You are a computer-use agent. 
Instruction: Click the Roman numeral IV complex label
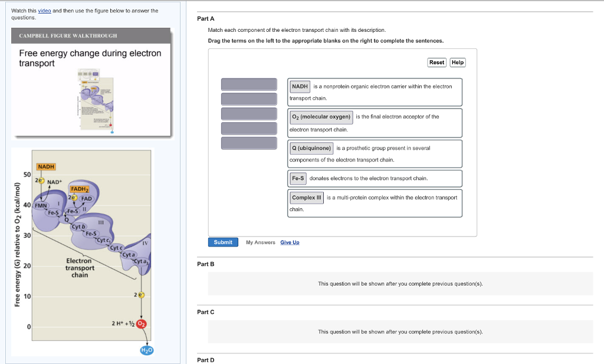(x=145, y=243)
